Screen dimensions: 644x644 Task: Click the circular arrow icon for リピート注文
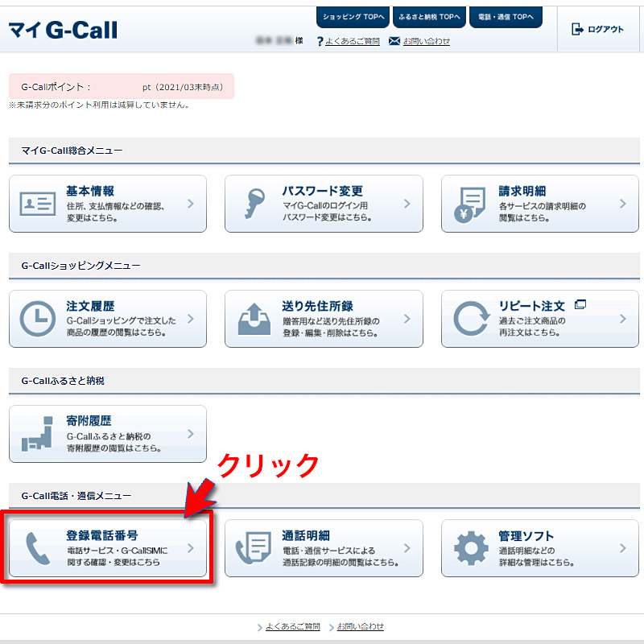(x=471, y=319)
